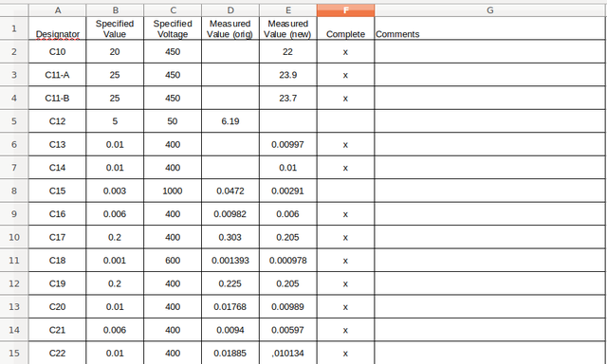Screen dimensions: 607x364
Task: Click the cell showing ,010134
Action: (288, 353)
